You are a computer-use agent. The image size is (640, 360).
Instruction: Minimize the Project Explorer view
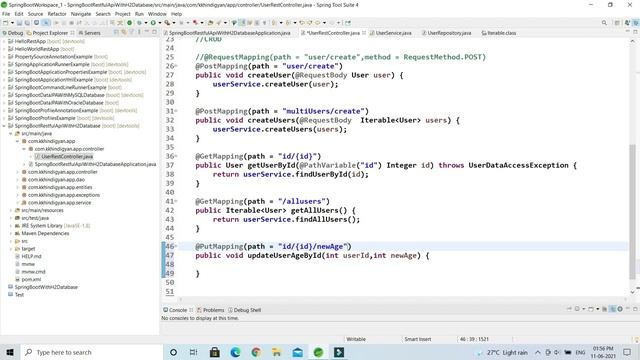click(x=147, y=32)
